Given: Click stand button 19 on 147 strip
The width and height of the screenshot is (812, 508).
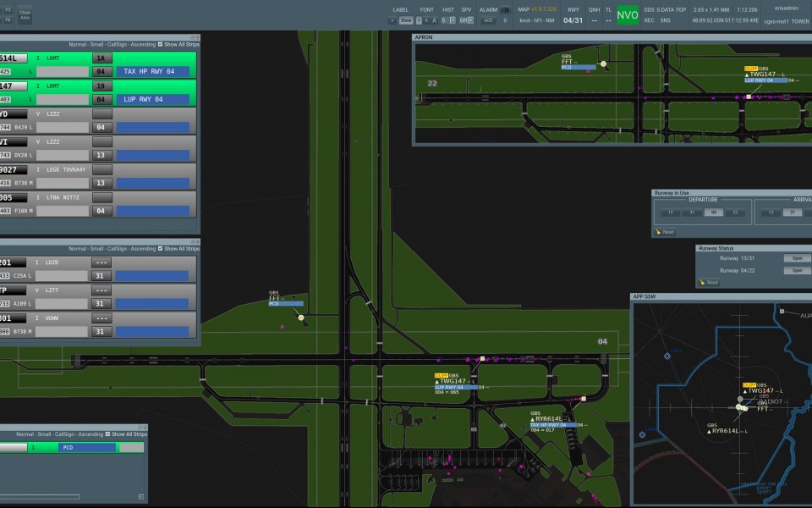Looking at the screenshot, I should pos(102,86).
